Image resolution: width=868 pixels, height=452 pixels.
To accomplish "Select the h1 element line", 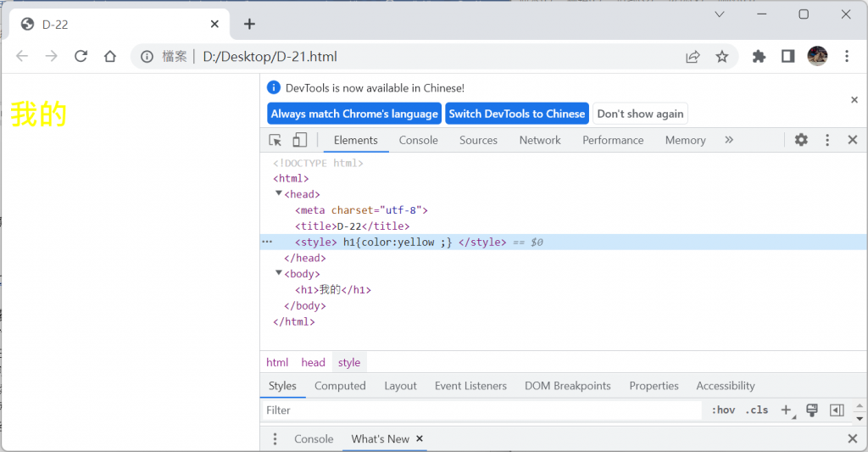I will coord(332,290).
